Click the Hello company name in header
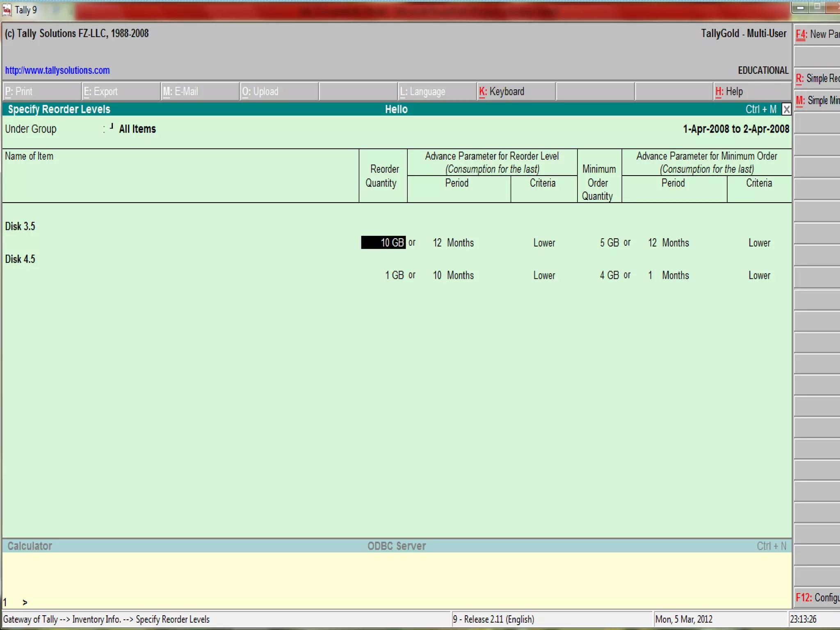The height and width of the screenshot is (630, 840). point(396,110)
